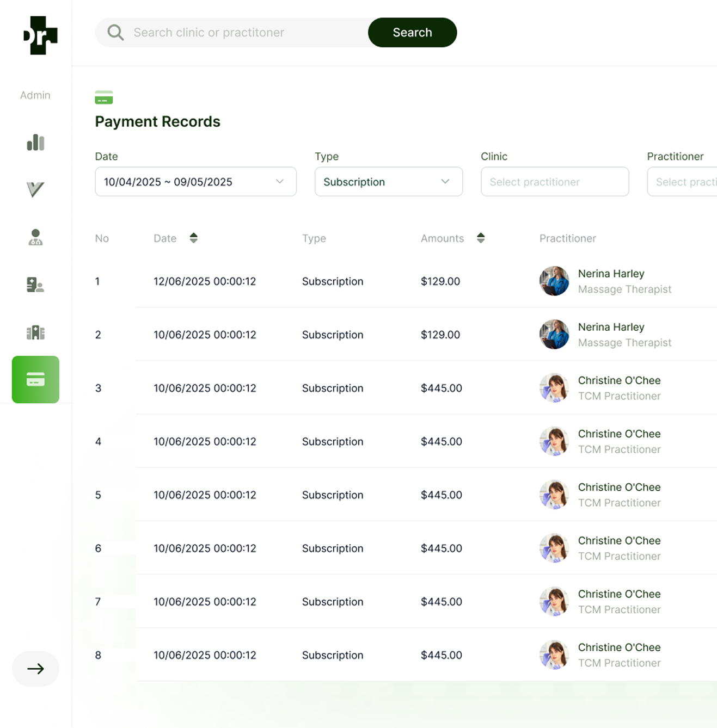Select the green payment card sidebar icon
717x728 pixels.
coord(35,379)
